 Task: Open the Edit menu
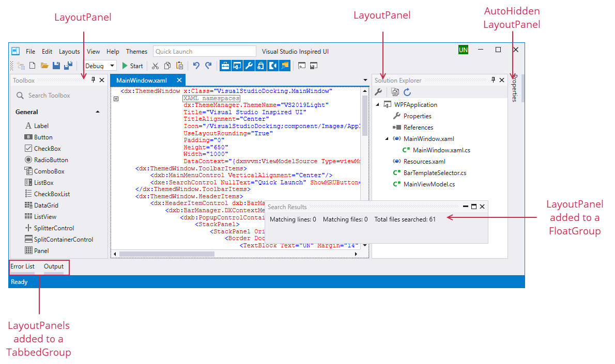tap(47, 51)
